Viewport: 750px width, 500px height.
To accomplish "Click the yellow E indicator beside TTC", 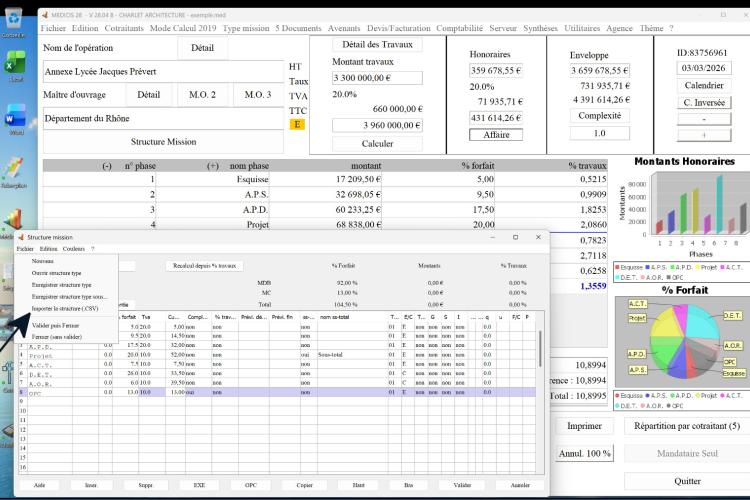I will click(x=297, y=124).
